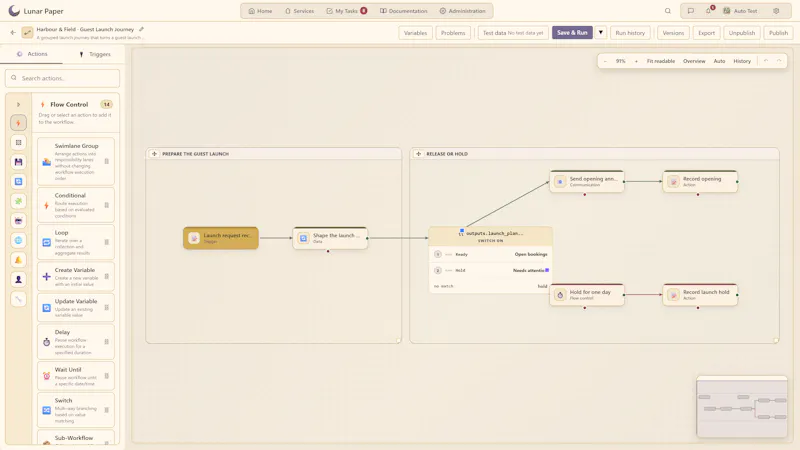Select the Swimlane Group action card

click(76, 161)
